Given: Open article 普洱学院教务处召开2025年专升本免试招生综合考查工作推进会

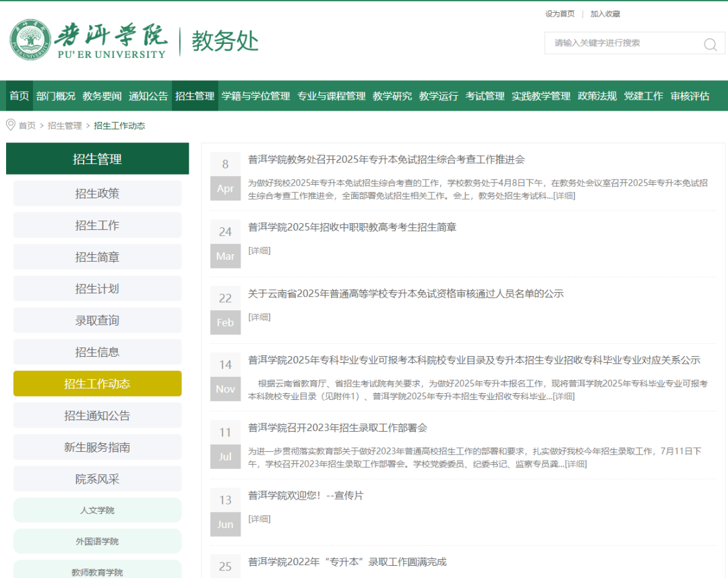Looking at the screenshot, I should coord(386,160).
